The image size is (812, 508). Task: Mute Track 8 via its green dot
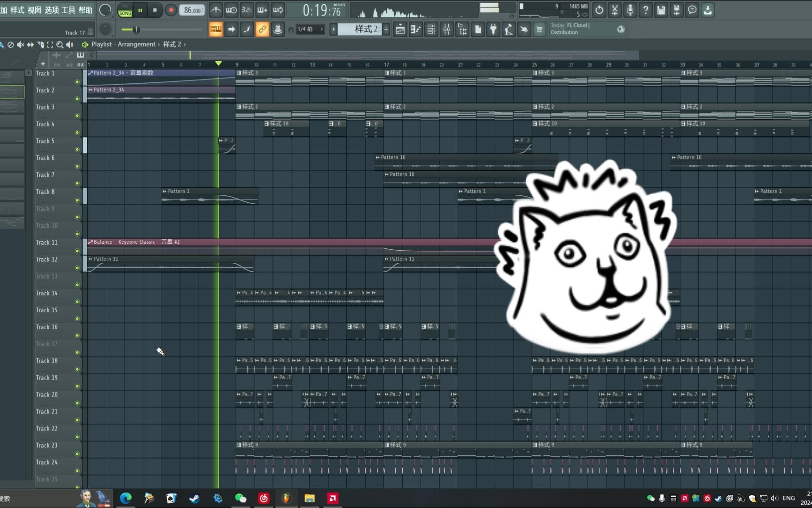click(77, 200)
